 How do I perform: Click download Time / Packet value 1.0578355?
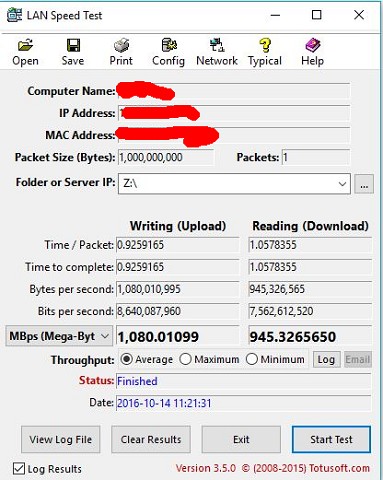310,245
